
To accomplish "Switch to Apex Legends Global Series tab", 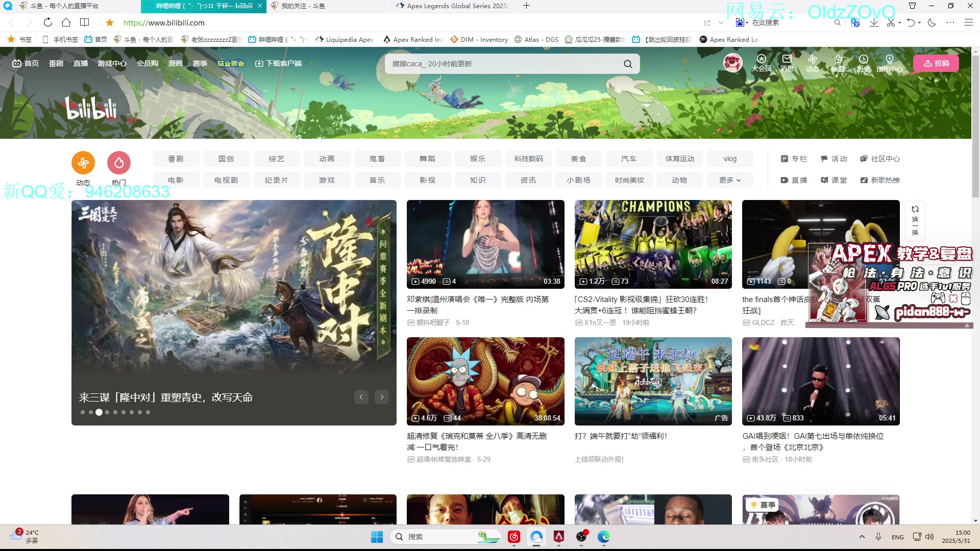I will coord(454,6).
